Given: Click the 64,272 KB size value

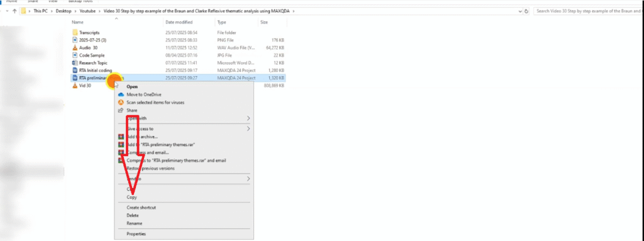Looking at the screenshot, I should [275, 48].
